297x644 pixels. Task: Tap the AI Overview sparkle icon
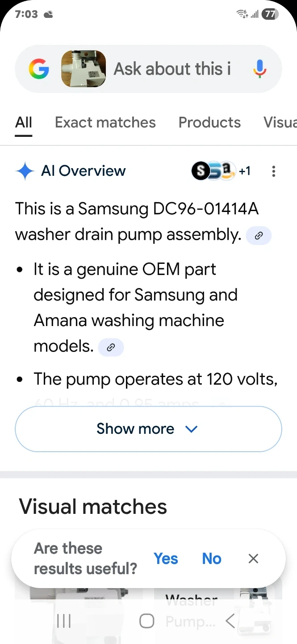(x=25, y=171)
